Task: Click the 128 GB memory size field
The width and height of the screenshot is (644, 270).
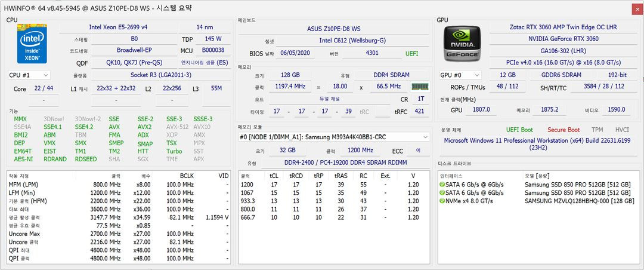Action: coord(290,75)
